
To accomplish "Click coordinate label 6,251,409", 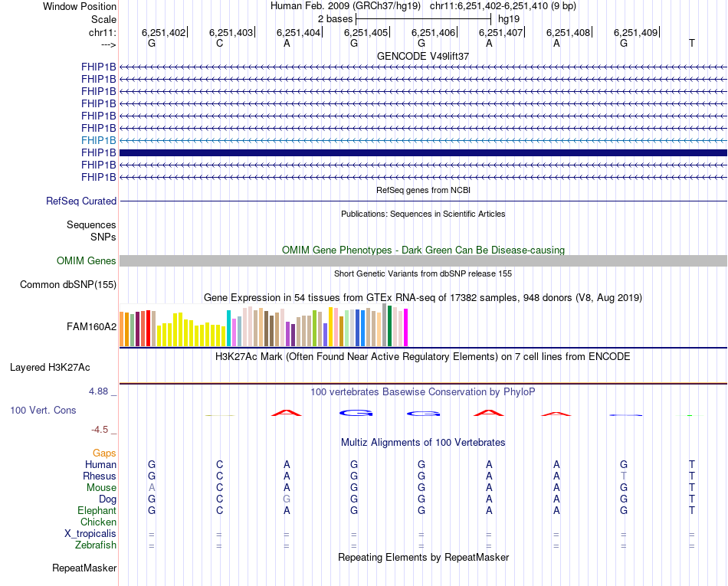I will coord(635,32).
